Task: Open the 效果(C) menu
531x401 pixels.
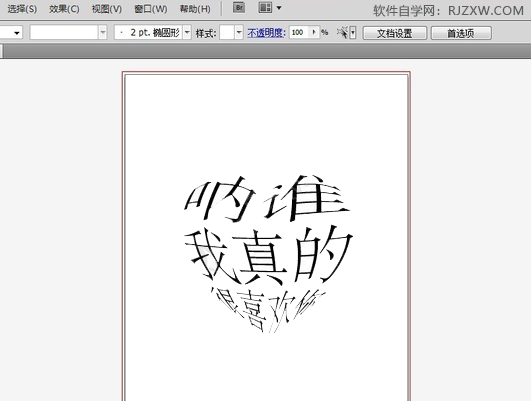Action: [64, 8]
